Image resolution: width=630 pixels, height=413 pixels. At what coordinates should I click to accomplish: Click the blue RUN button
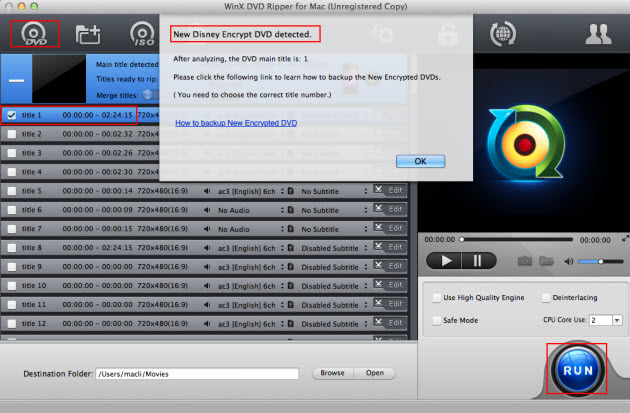click(577, 370)
